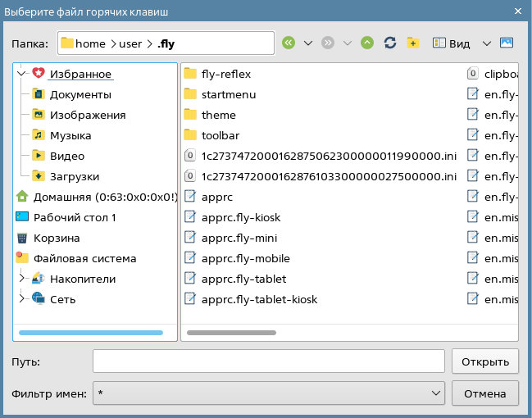Image resolution: width=532 pixels, height=418 pixels.
Task: Select Документы in the sidebar
Action: tap(80, 94)
